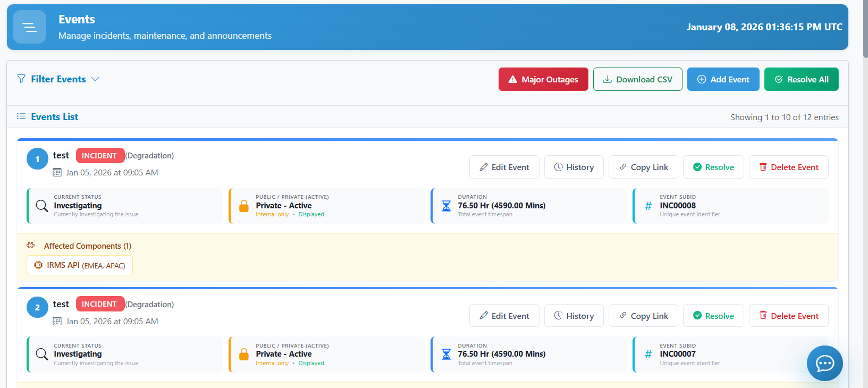Show Major Outages
This screenshot has width=868, height=388.
(543, 79)
